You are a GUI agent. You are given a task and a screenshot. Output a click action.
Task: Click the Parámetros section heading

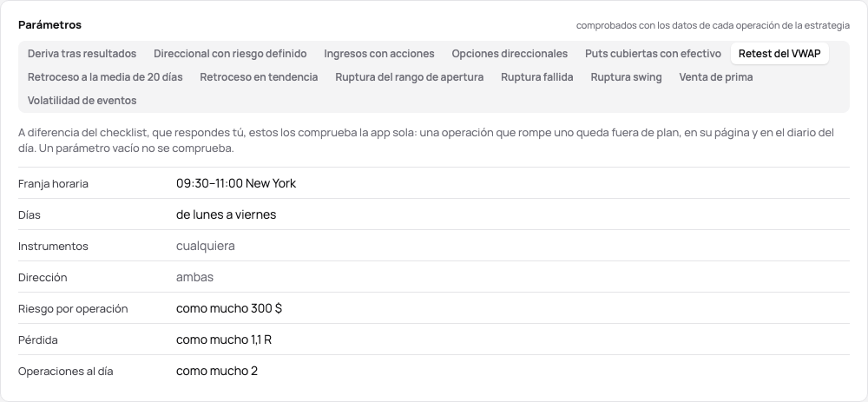[x=49, y=25]
